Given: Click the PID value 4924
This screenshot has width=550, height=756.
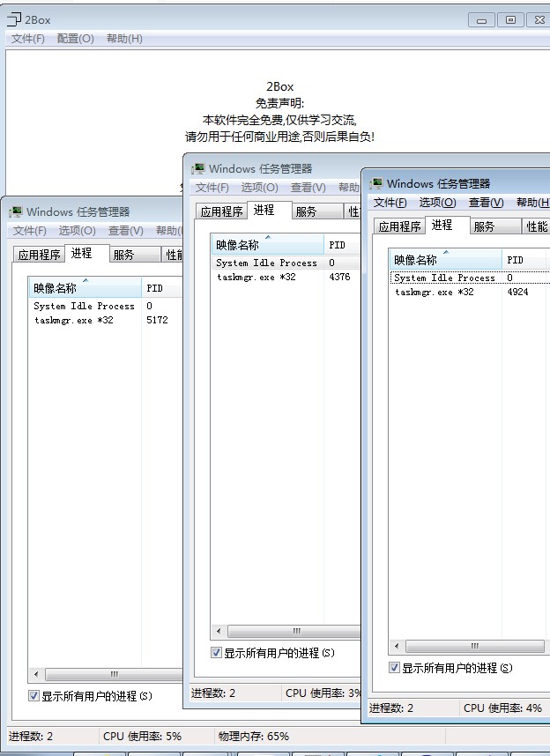Looking at the screenshot, I should click(517, 293).
